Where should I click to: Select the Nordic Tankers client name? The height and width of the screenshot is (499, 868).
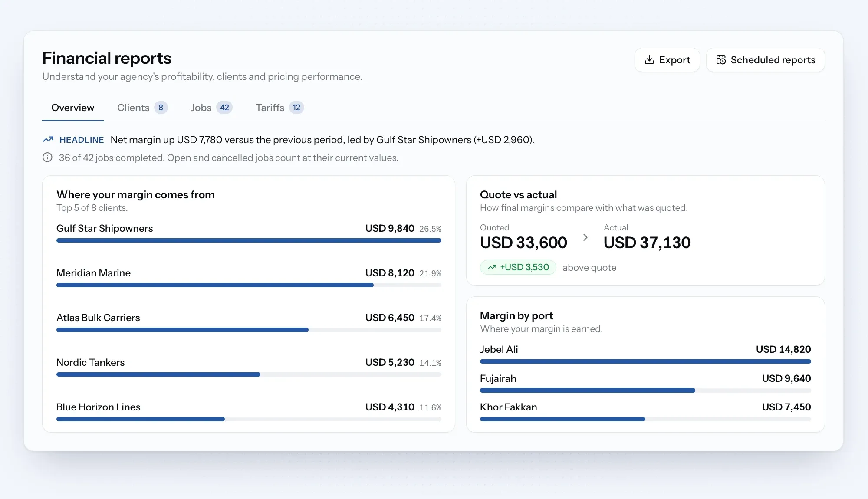90,362
